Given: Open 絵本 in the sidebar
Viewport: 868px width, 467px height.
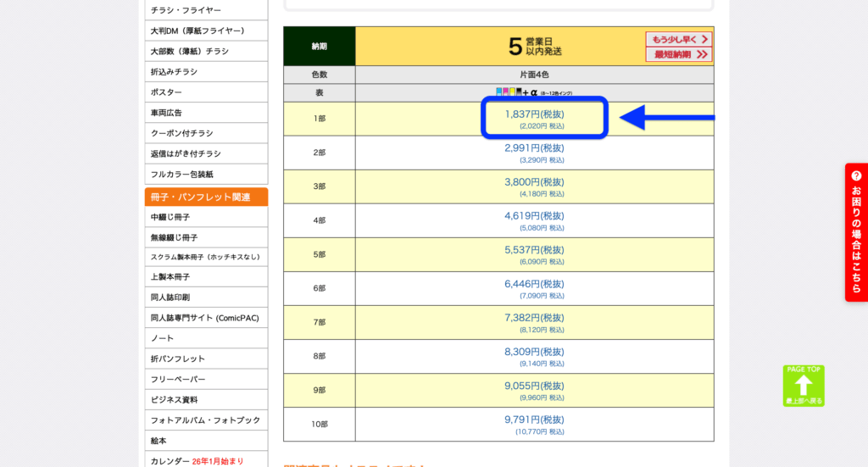Looking at the screenshot, I should 206,441.
